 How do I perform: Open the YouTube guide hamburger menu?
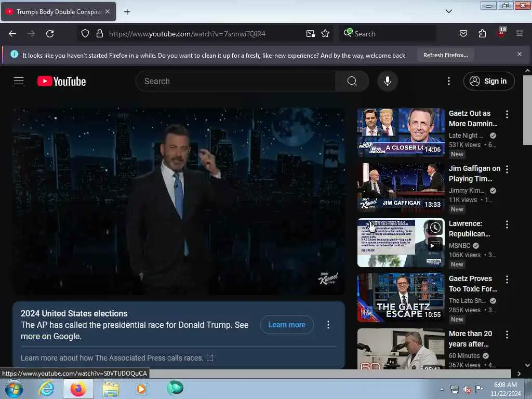[19, 81]
